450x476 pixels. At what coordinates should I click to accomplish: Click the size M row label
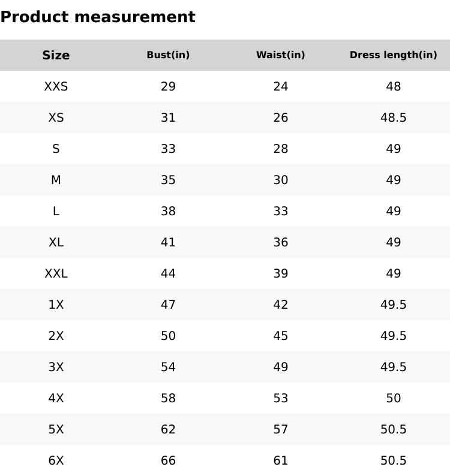(x=56, y=180)
